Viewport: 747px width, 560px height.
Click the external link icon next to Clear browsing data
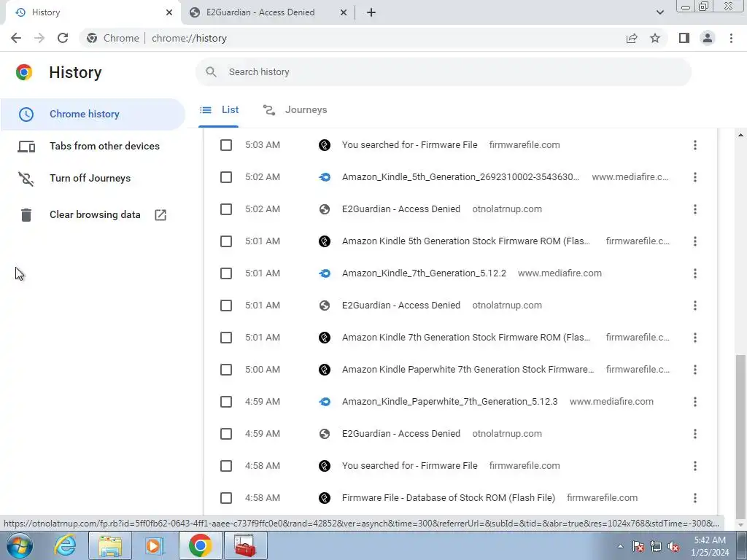[160, 215]
